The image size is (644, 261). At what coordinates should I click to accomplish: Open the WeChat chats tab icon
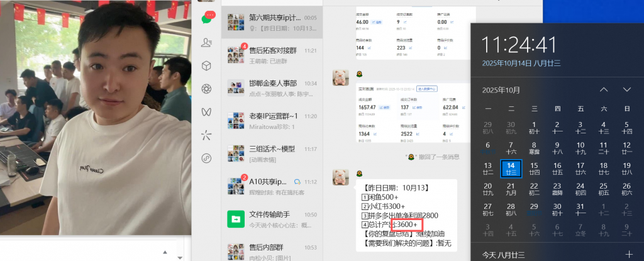pos(208,18)
